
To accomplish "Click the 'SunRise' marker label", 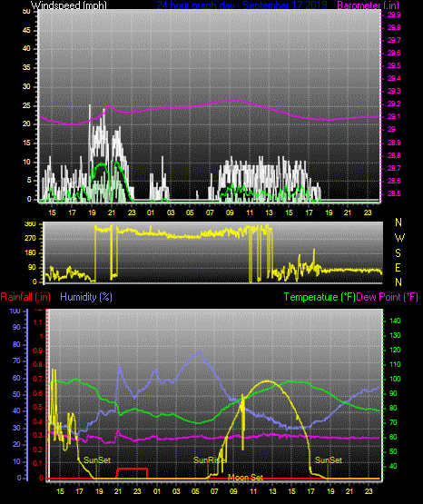I will pyautogui.click(x=210, y=460).
